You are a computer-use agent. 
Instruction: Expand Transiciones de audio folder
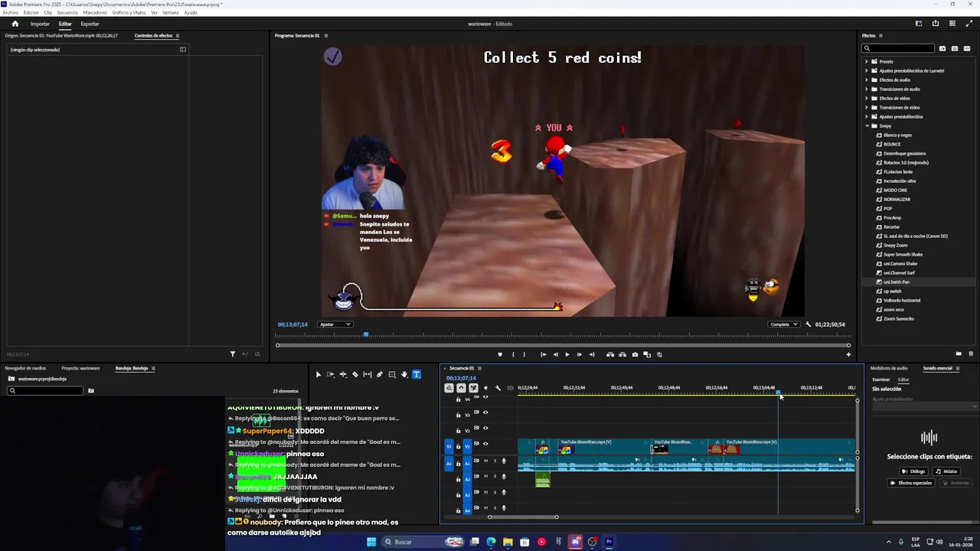tap(867, 89)
